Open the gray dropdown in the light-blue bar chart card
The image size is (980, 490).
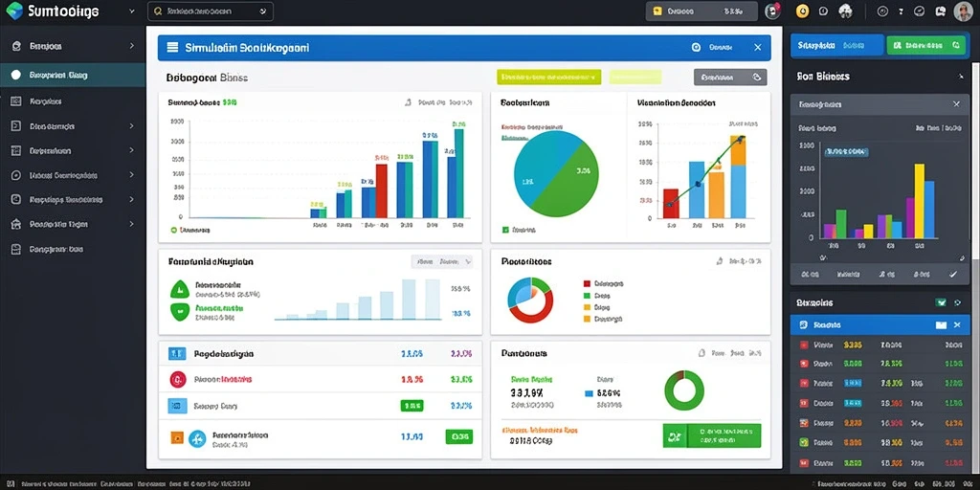click(442, 262)
